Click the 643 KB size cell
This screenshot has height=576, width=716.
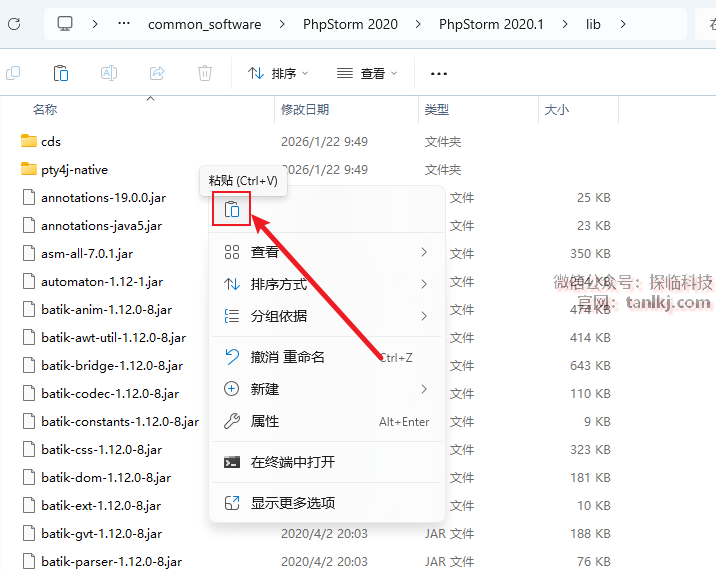(x=590, y=365)
